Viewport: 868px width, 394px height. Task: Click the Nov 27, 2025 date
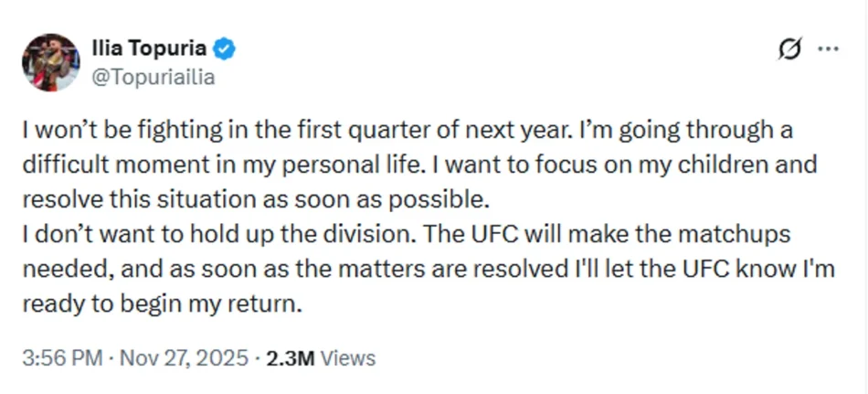coord(183,358)
